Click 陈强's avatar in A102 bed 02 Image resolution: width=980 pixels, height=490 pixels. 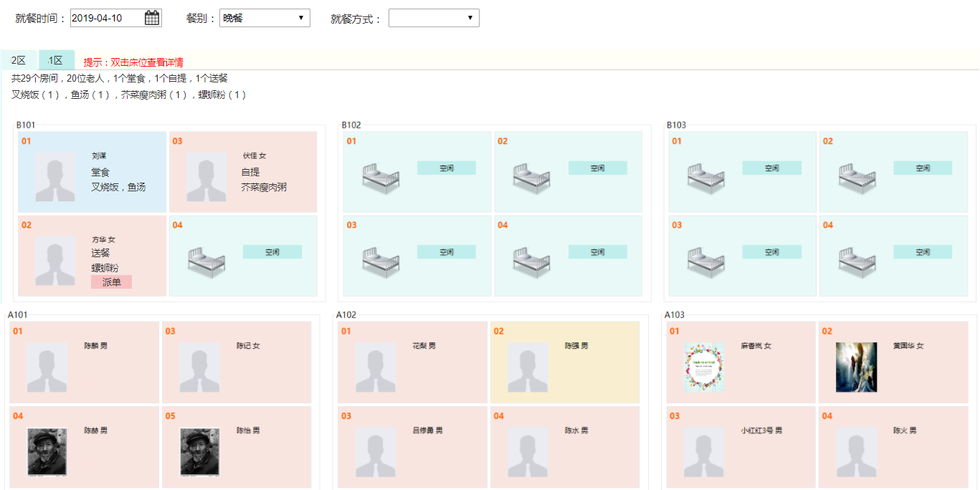528,367
